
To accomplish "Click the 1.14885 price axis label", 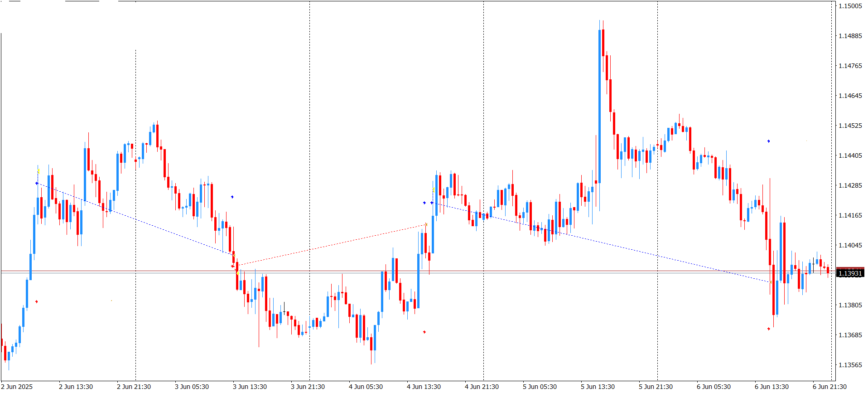I will 850,36.
